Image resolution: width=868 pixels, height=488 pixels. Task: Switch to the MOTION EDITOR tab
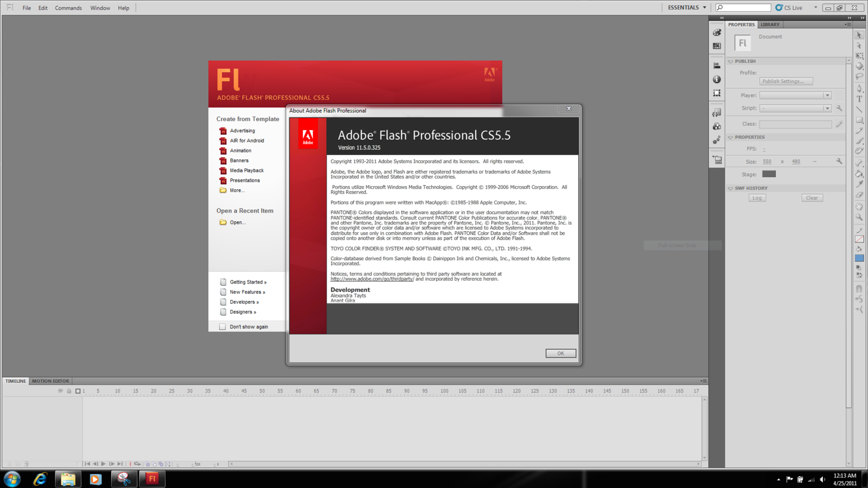pyautogui.click(x=50, y=381)
